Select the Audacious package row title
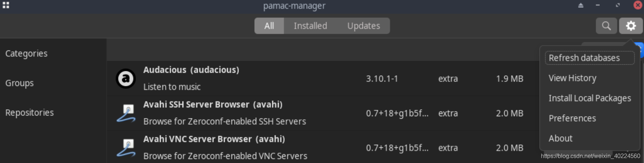 (191, 70)
